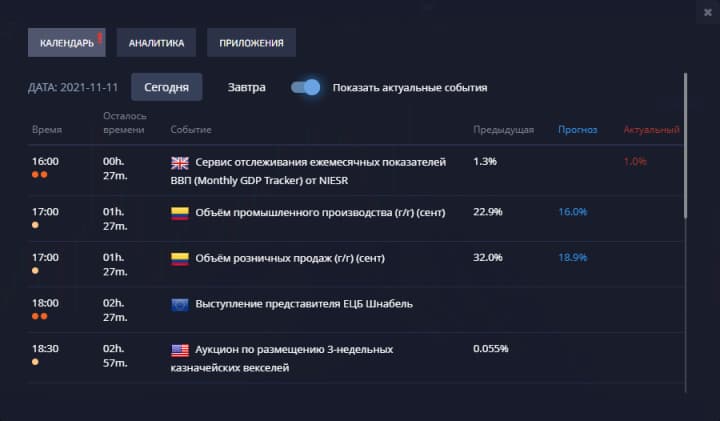Click the EU flag on ECB speech event
The height and width of the screenshot is (421, 720).
coord(180,304)
